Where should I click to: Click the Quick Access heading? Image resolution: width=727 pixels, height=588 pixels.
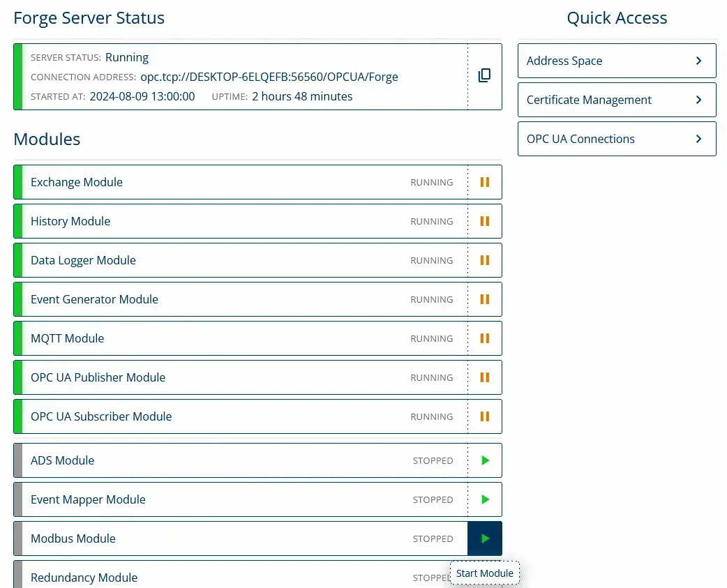tap(617, 18)
